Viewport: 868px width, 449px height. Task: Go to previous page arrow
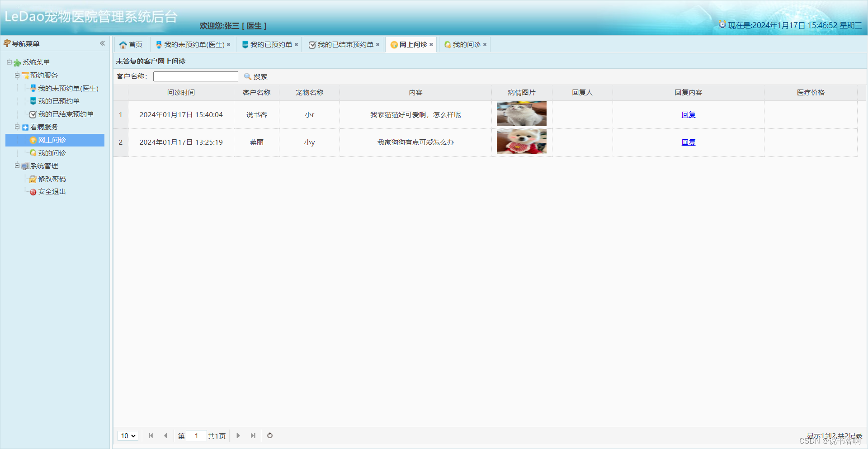tap(165, 435)
